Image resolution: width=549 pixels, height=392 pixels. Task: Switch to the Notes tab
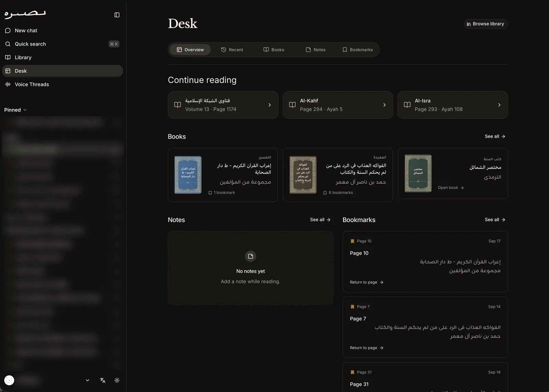(316, 50)
